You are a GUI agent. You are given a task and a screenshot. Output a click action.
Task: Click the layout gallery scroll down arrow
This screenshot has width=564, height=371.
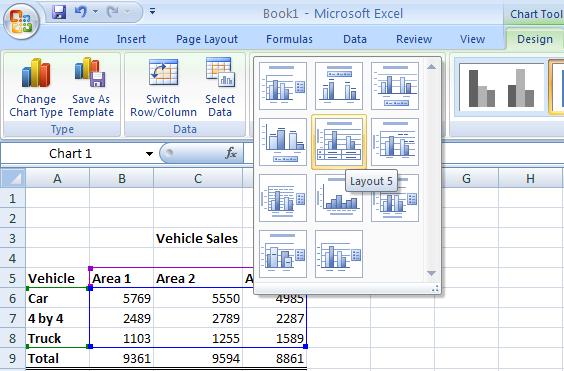coord(431,273)
